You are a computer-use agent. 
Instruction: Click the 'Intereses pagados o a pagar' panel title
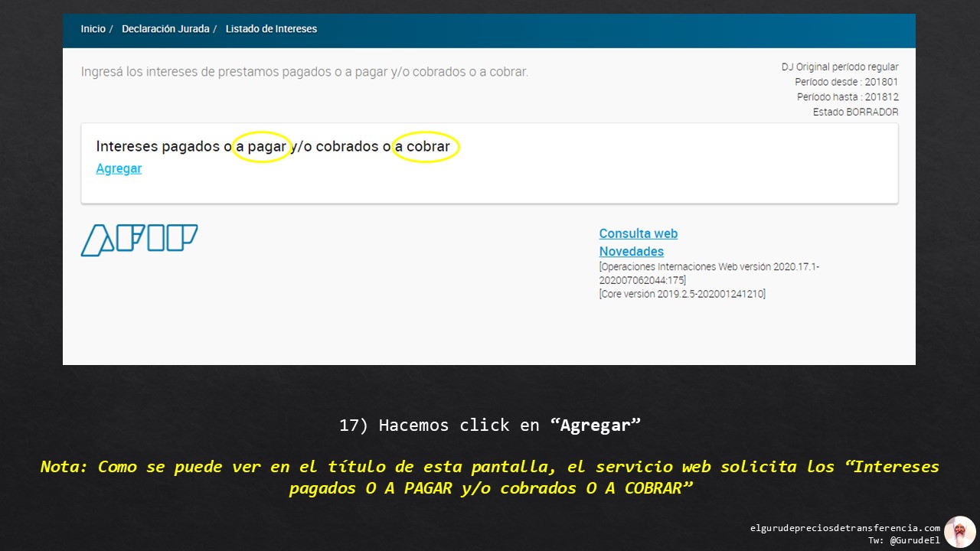pos(161,146)
